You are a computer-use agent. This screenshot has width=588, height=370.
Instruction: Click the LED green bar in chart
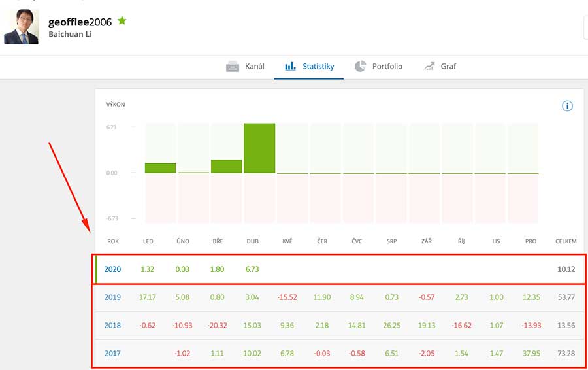click(160, 168)
